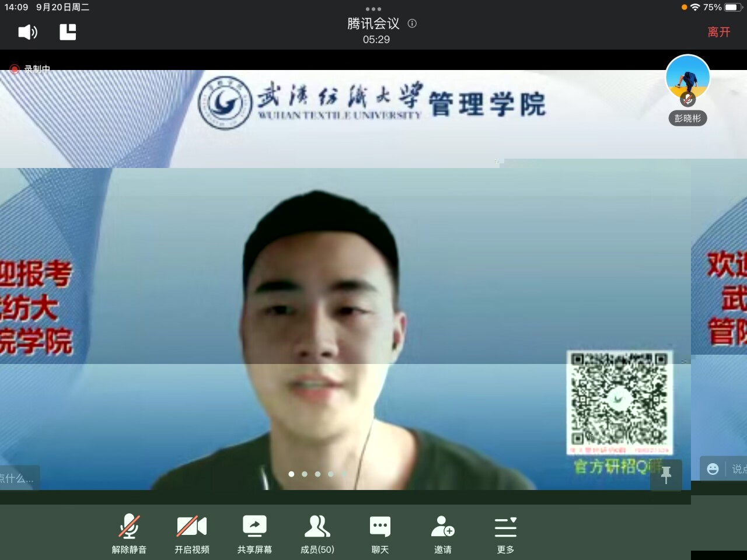Viewport: 747px width, 560px height.
Task: Tap the 管理学院 heading in the video
Action: point(487,104)
